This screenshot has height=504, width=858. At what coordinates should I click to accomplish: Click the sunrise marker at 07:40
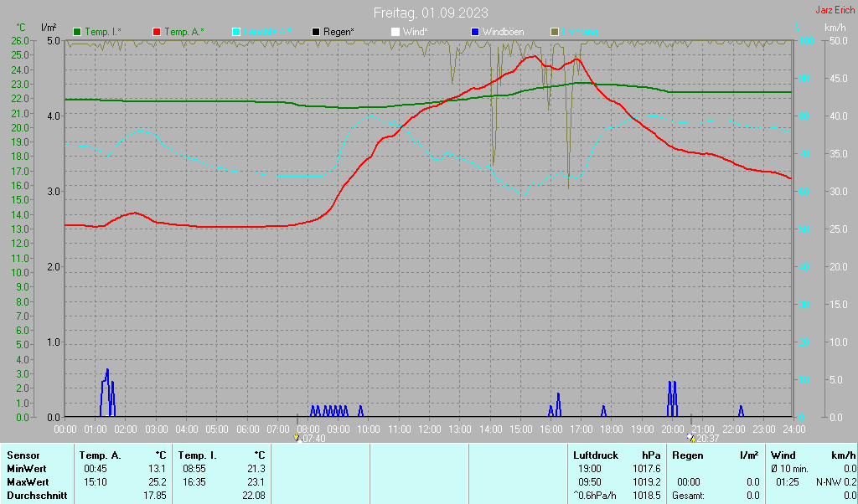(297, 437)
